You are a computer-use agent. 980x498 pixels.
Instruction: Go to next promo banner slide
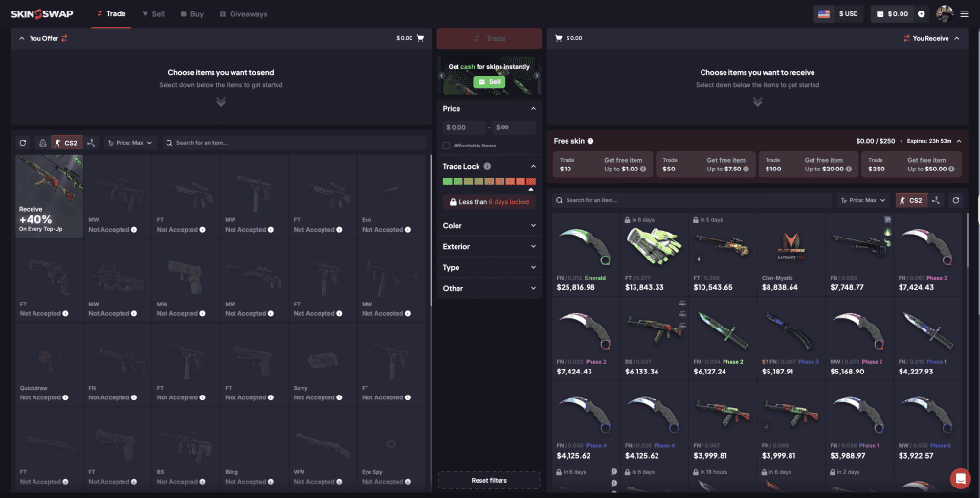[x=536, y=75]
